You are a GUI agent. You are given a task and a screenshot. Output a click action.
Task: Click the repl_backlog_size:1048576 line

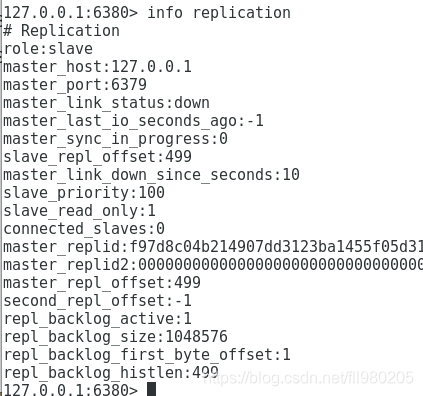click(115, 337)
